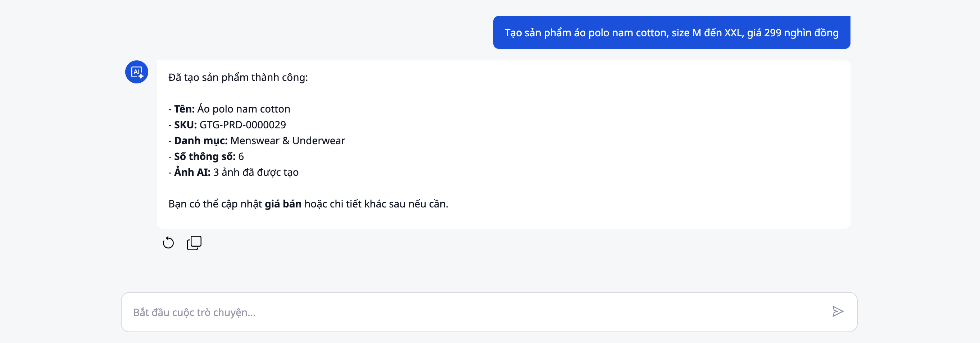
Task: Click the SKU value GTG-PRD-0000029
Action: point(242,125)
